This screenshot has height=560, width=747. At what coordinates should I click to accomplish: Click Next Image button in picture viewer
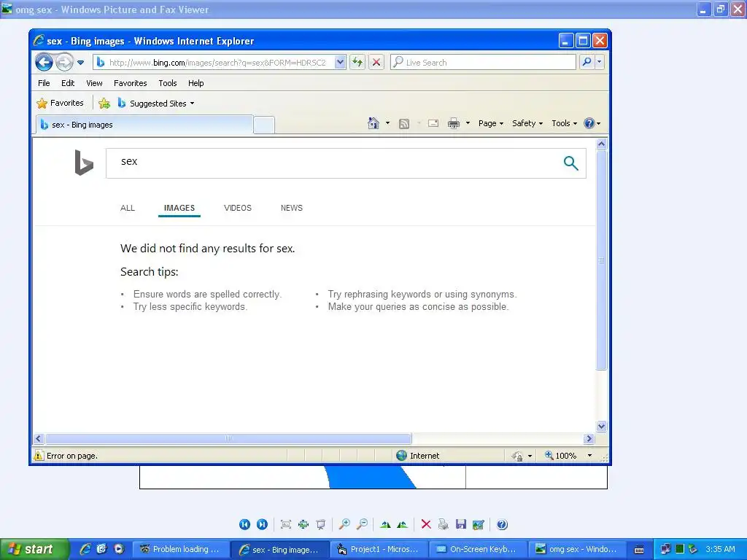point(262,524)
